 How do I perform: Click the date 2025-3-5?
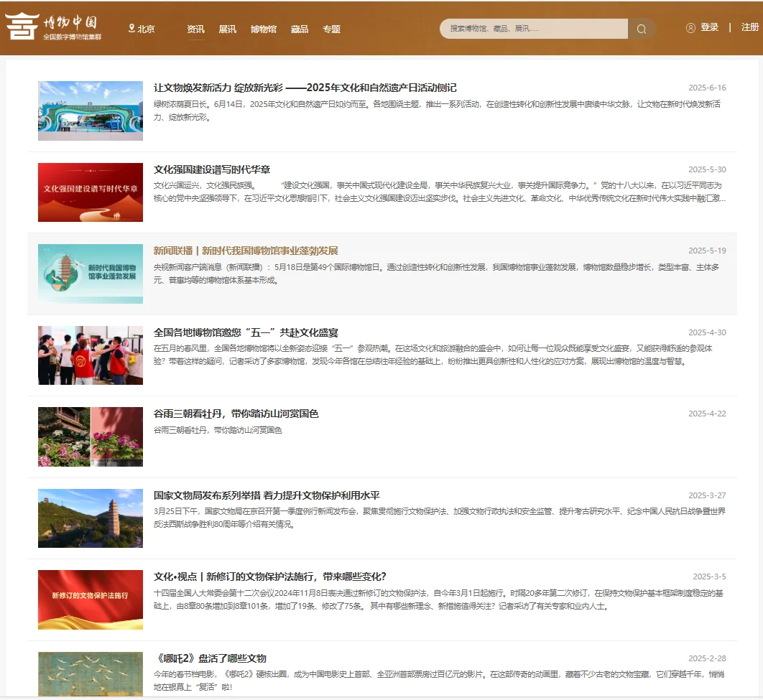click(x=709, y=577)
